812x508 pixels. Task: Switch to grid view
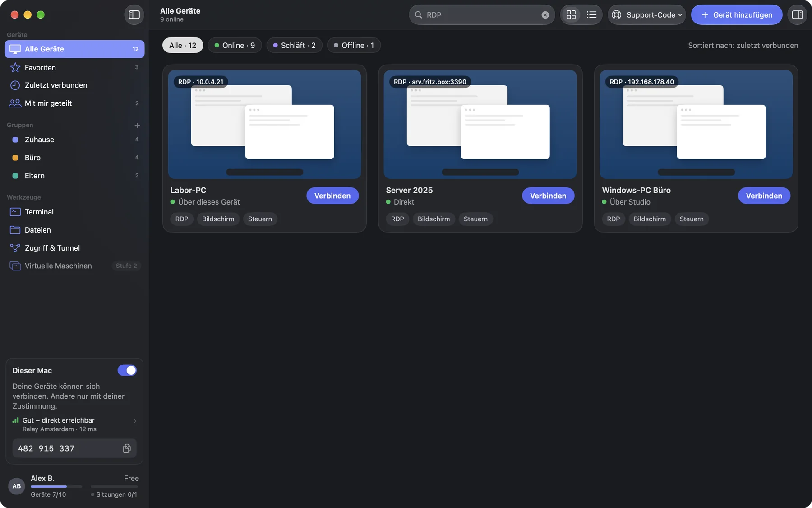(x=571, y=15)
